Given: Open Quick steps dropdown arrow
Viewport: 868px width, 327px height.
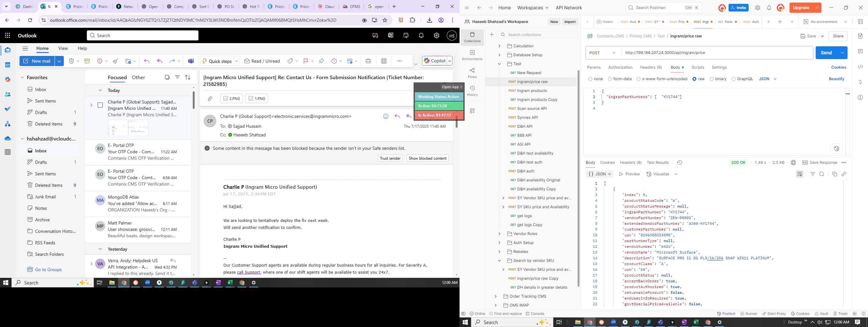Looking at the screenshot, I should tap(236, 61).
